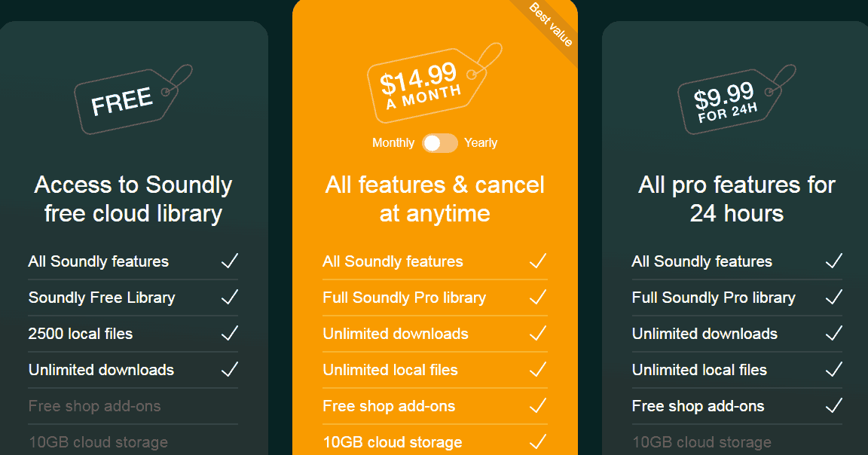Click 'Access to Soundly free cloud library' heading
868x455 pixels.
coord(133,200)
